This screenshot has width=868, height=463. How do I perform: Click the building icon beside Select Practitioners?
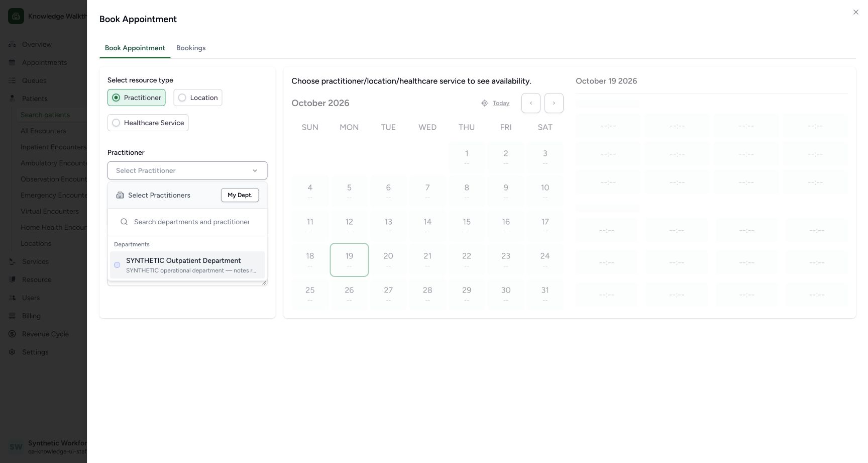pyautogui.click(x=120, y=195)
